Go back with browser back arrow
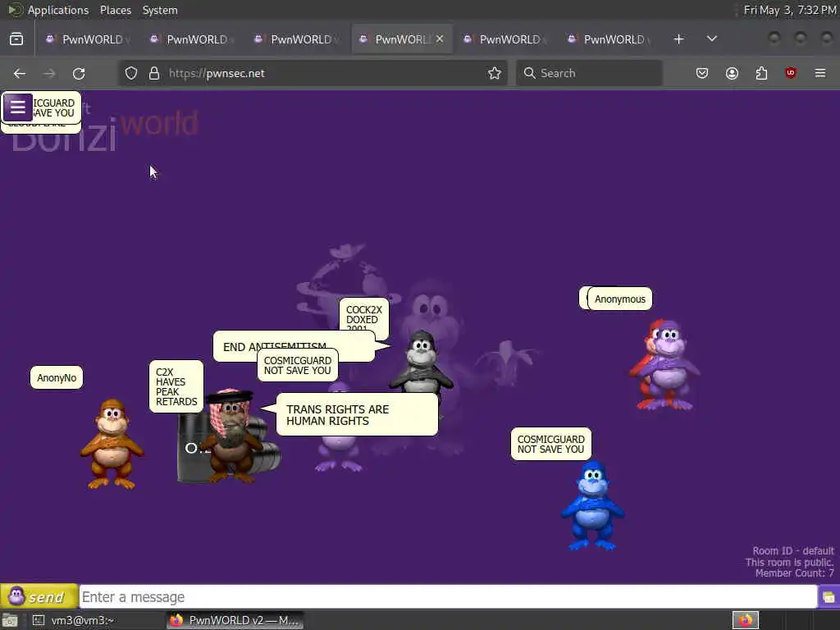This screenshot has height=630, width=840. pos(20,73)
